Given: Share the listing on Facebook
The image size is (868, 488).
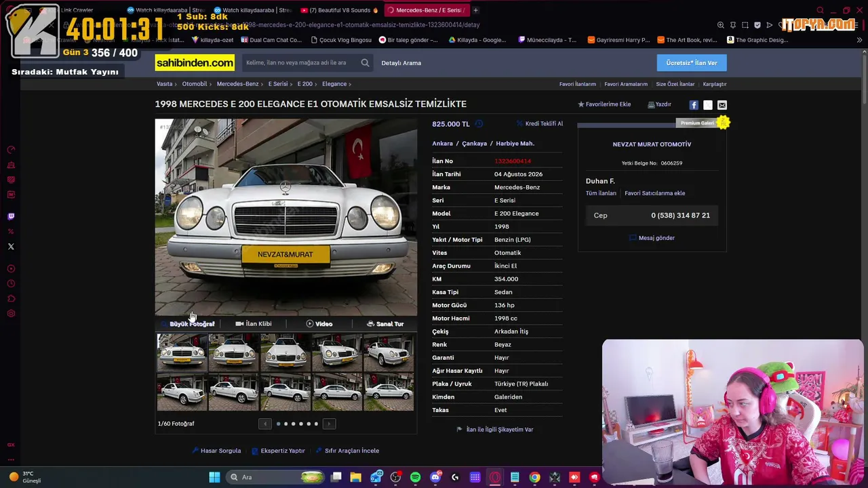Looking at the screenshot, I should pos(694,105).
